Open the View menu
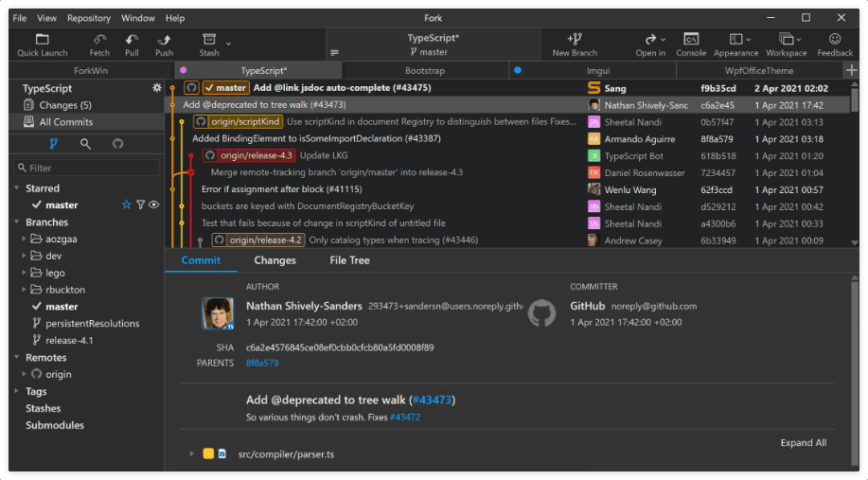 point(46,18)
